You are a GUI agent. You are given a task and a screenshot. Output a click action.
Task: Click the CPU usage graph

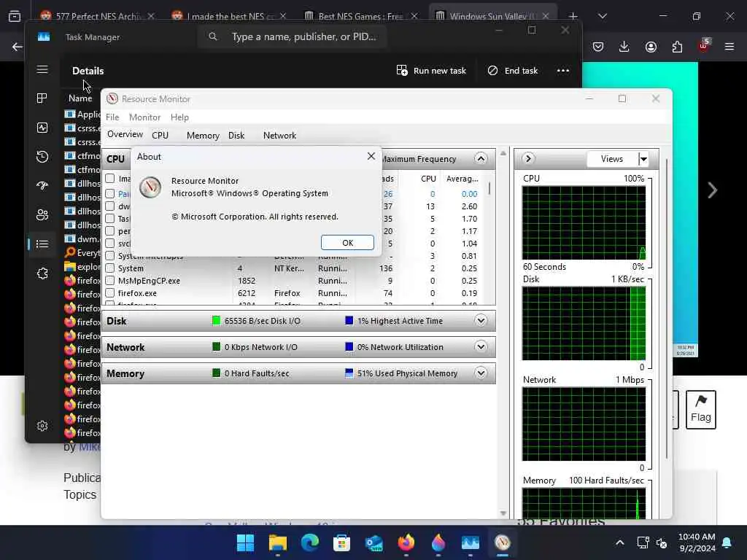[584, 223]
